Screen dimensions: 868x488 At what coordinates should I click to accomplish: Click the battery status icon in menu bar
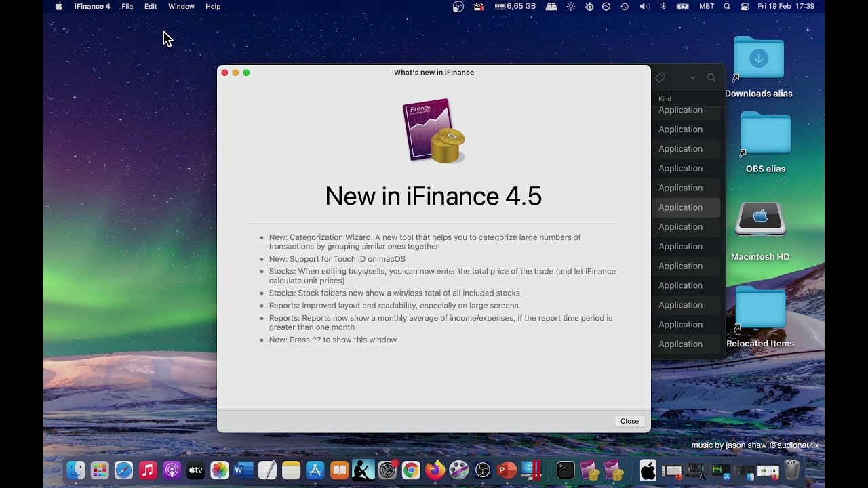(683, 6)
